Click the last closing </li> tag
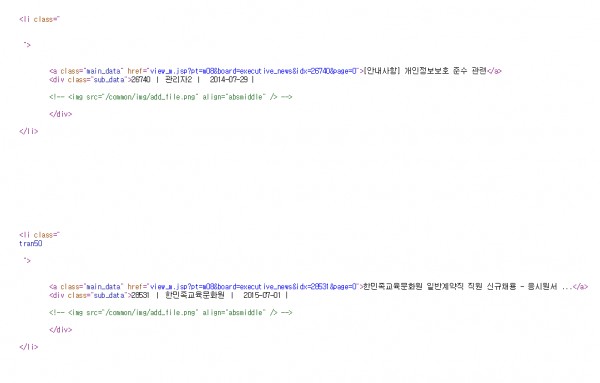Viewport: 600px width, 383px height. (29, 347)
